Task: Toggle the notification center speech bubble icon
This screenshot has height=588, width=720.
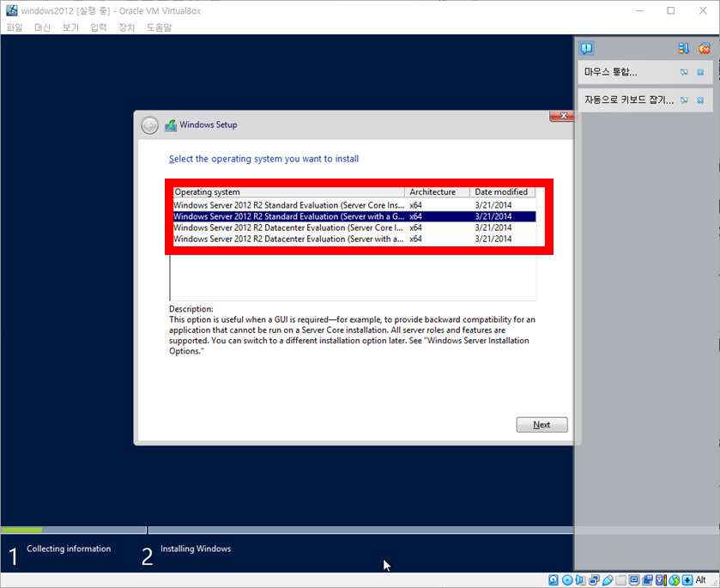Action: tap(586, 48)
